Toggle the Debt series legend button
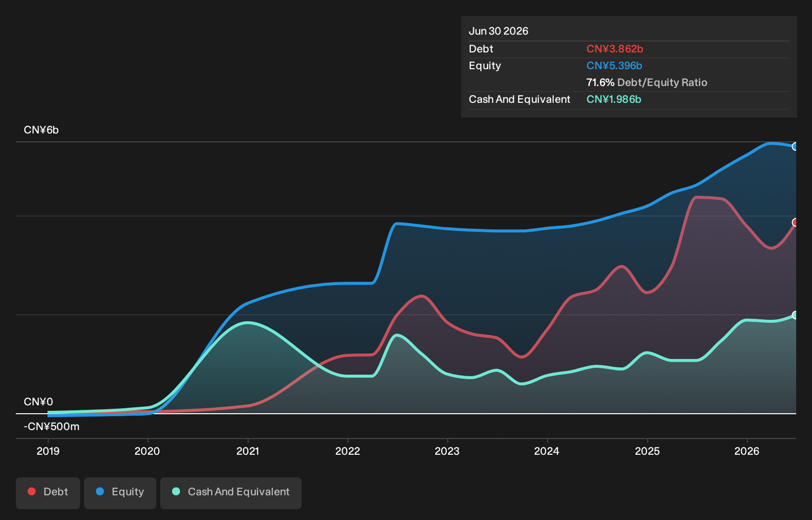 [x=48, y=493]
